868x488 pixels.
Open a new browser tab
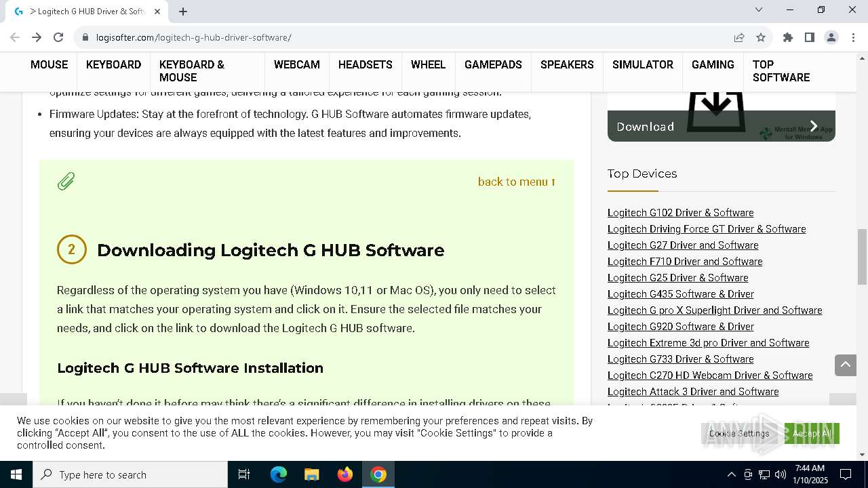183,12
